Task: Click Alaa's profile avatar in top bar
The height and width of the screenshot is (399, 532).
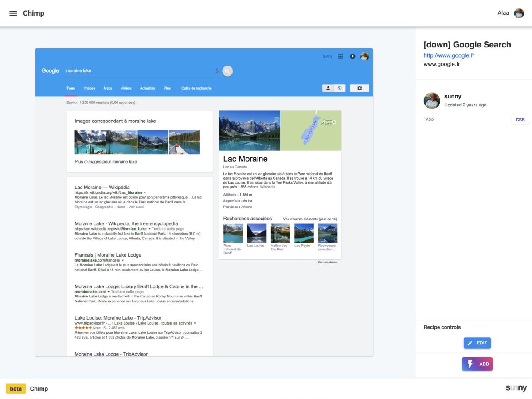Action: [x=519, y=13]
